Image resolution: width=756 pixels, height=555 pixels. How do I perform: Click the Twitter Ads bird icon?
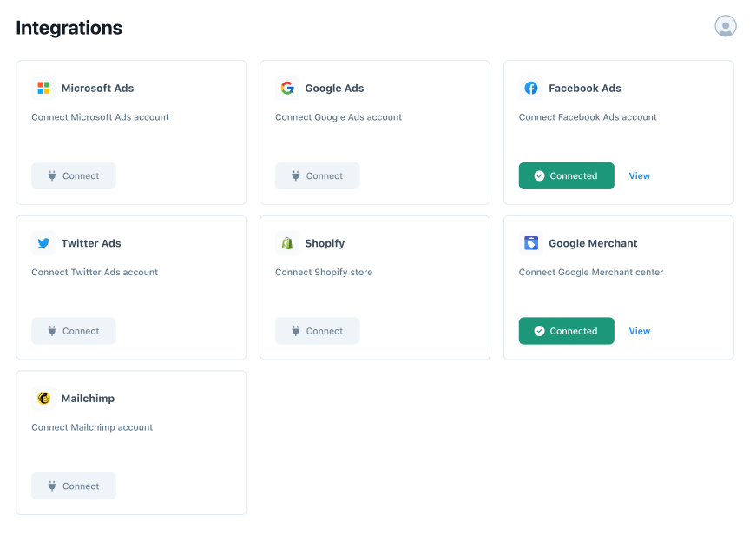tap(43, 243)
